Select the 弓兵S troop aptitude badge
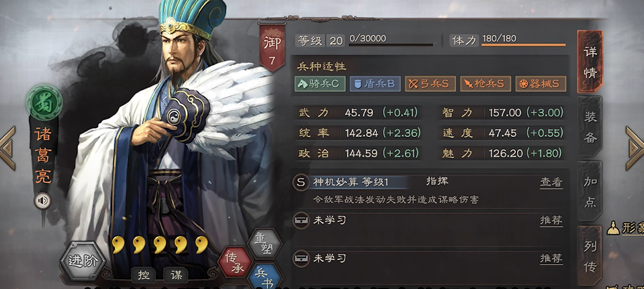This screenshot has height=289, width=644. pos(430,84)
